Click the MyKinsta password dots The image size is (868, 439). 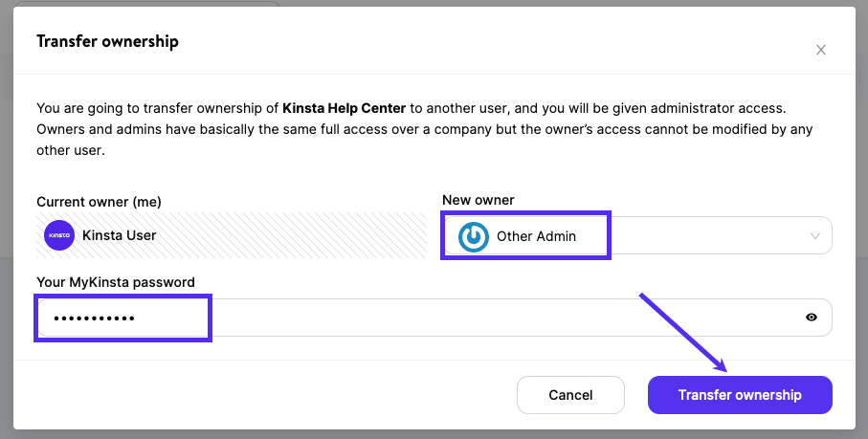(x=94, y=318)
